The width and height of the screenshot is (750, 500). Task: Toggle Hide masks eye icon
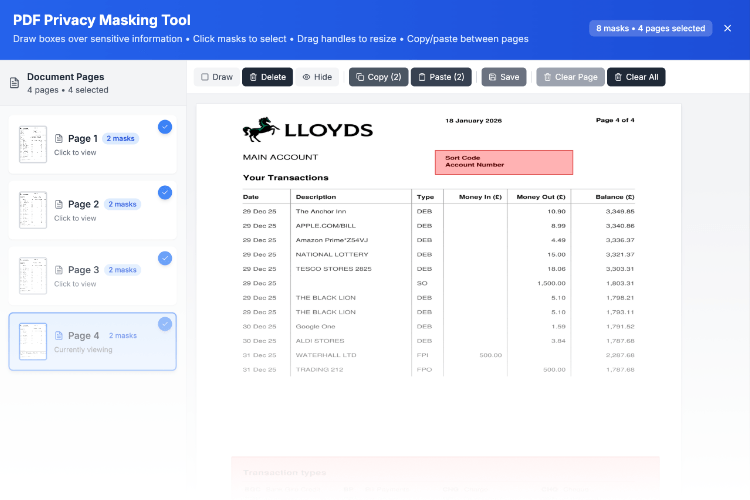tap(317, 77)
